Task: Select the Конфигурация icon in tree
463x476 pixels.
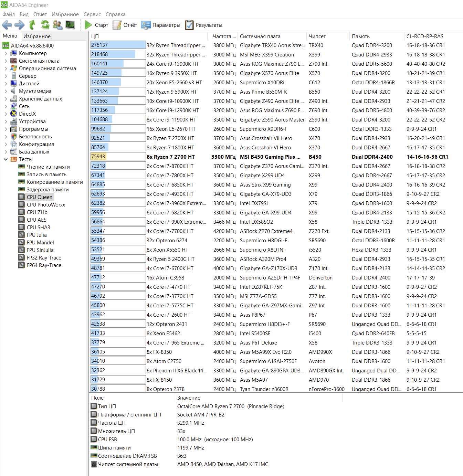Action: click(x=14, y=144)
